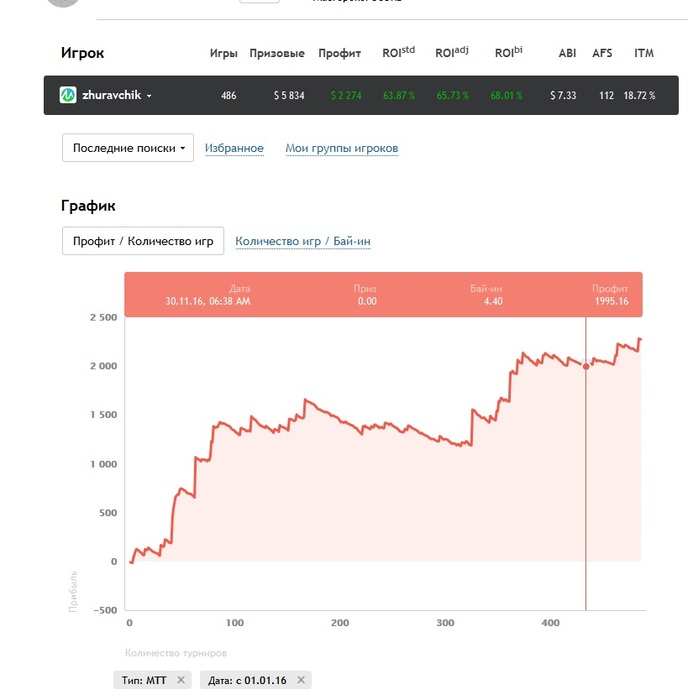Viewport: 688px width, 700px height.
Task: Select the Профит / Количество игр tab
Action: pyautogui.click(x=143, y=241)
